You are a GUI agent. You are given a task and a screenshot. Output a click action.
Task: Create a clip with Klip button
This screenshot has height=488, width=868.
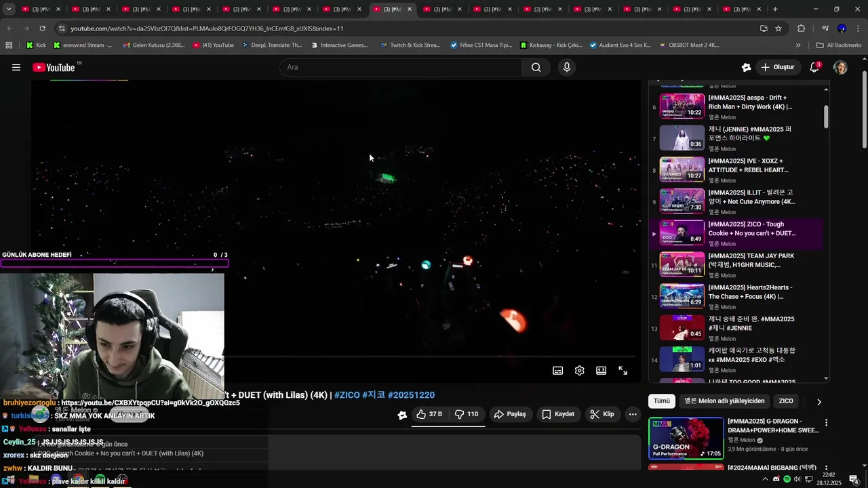click(x=602, y=414)
